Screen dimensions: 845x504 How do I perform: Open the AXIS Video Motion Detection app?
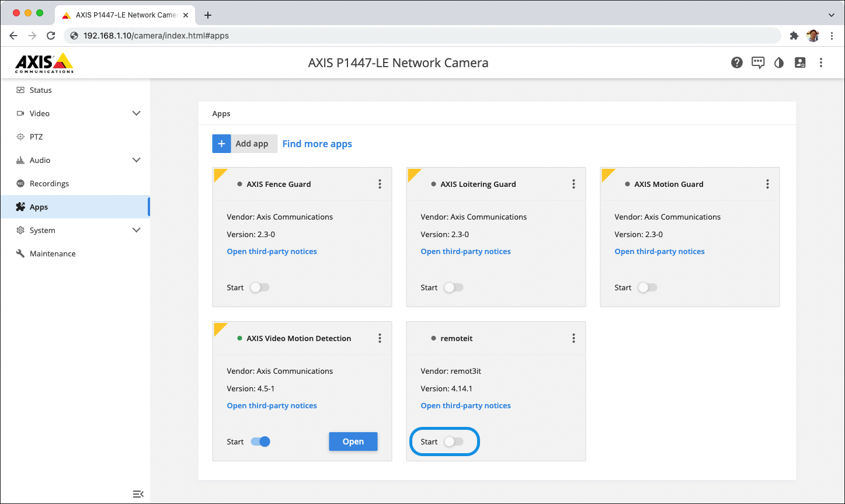353,442
